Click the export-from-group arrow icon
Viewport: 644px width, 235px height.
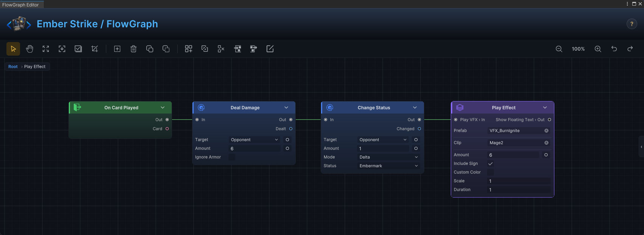tap(254, 49)
